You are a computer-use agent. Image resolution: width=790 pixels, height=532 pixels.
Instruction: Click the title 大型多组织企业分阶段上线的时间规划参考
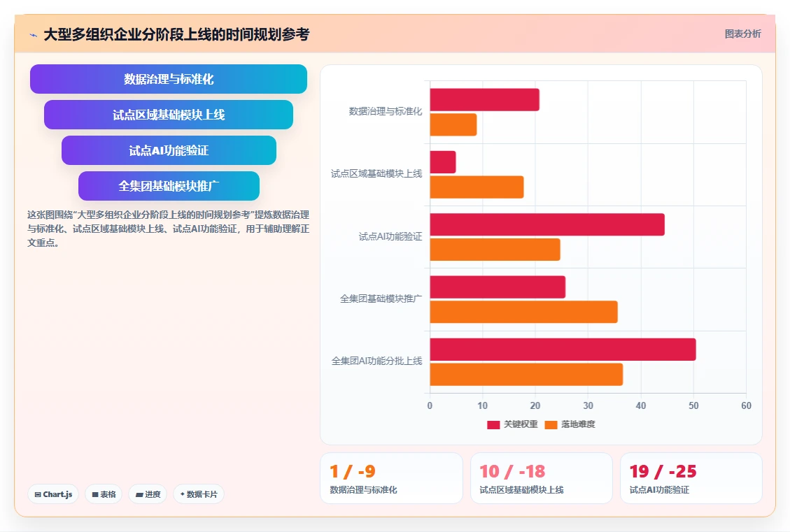[176, 35]
